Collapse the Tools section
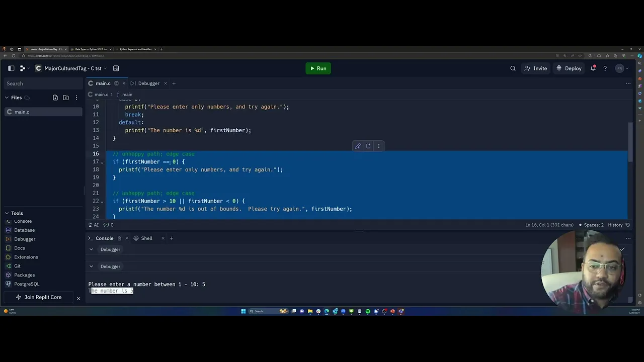Image resolution: width=644 pixels, height=362 pixels. [x=7, y=213]
